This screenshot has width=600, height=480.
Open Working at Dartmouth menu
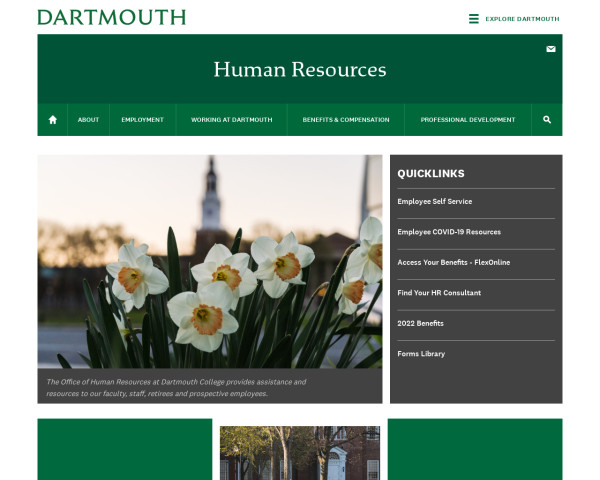(231, 120)
